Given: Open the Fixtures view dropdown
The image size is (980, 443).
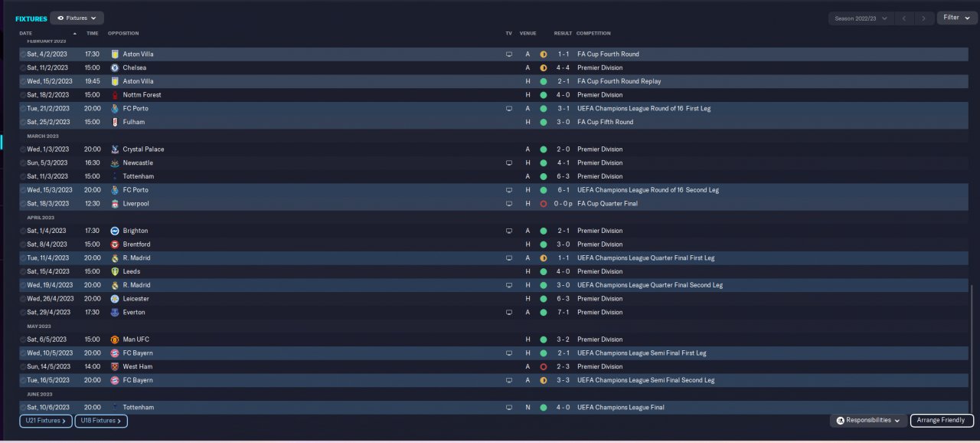Looking at the screenshot, I should pyautogui.click(x=77, y=18).
